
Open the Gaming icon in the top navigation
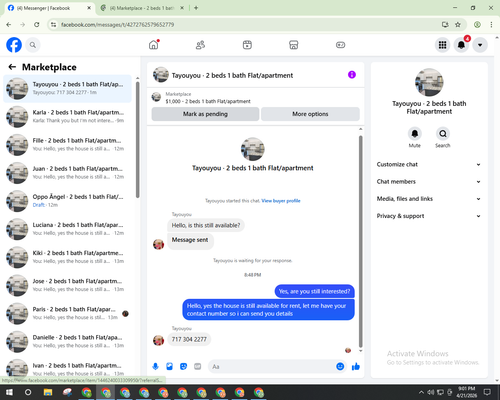click(340, 45)
